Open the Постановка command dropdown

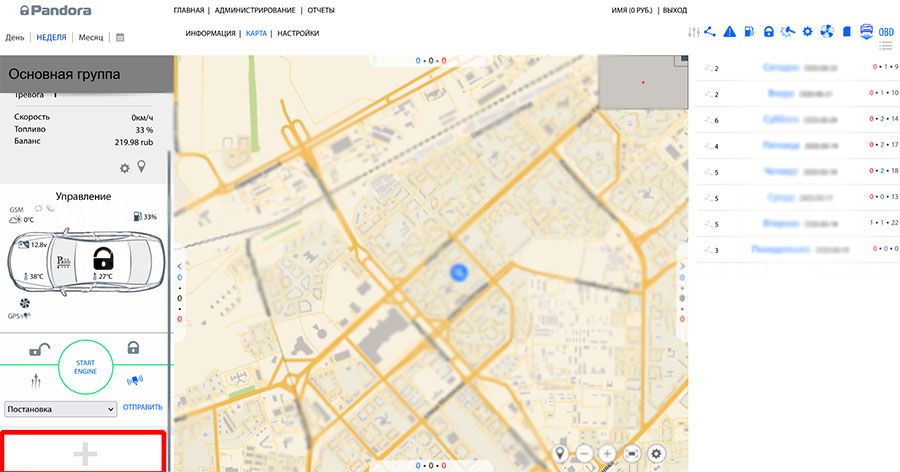(x=60, y=409)
